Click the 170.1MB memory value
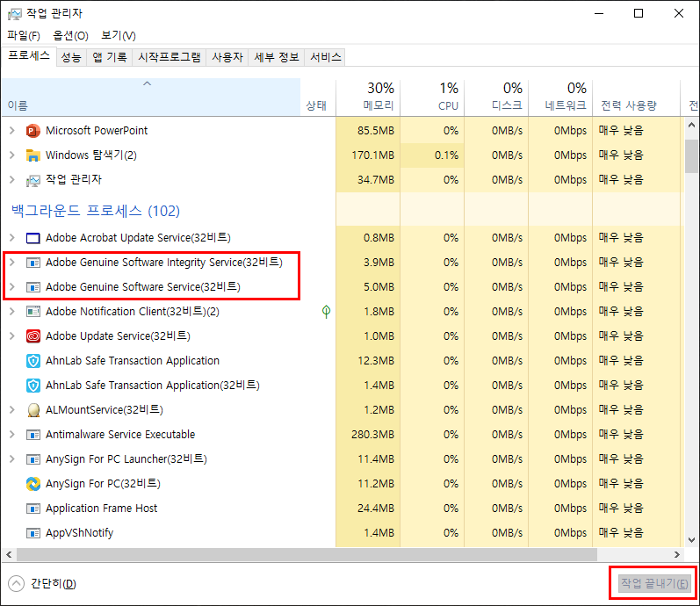The width and height of the screenshot is (700, 606). coord(372,155)
